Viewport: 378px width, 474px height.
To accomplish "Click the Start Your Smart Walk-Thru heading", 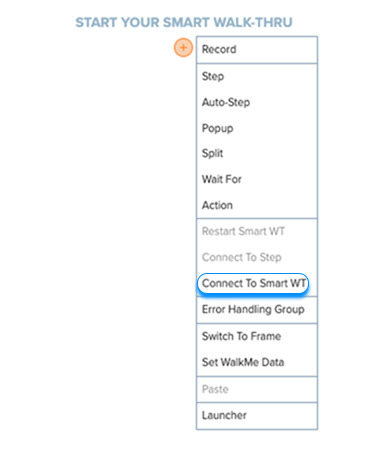I will pos(184,23).
